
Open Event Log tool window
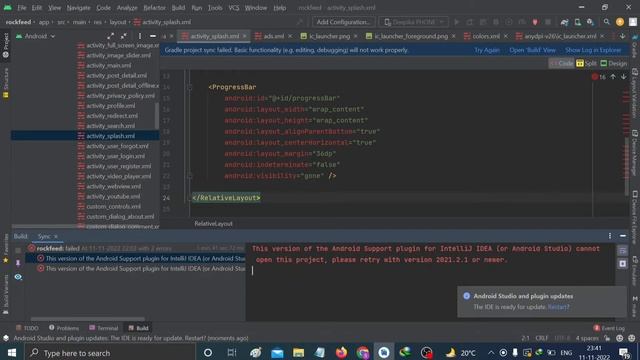[609, 328]
